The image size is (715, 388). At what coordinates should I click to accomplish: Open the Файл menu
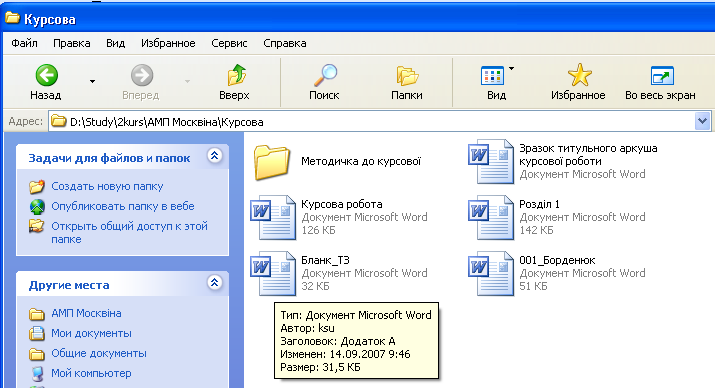[x=24, y=43]
